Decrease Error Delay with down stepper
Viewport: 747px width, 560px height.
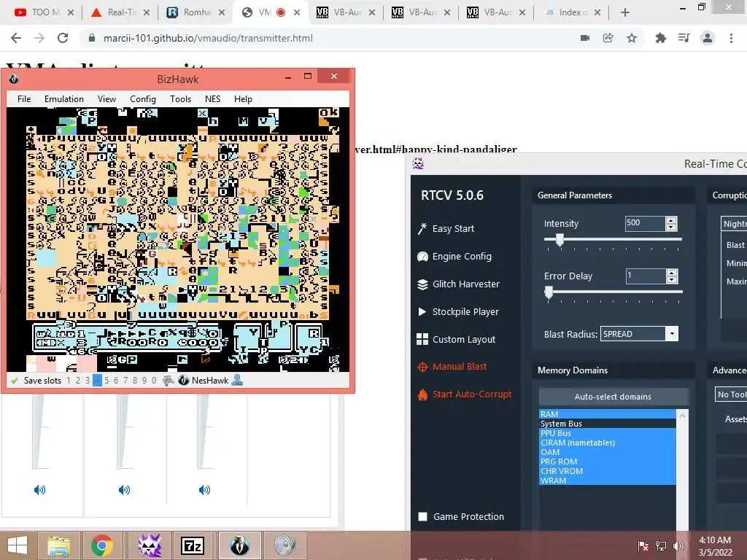click(672, 279)
